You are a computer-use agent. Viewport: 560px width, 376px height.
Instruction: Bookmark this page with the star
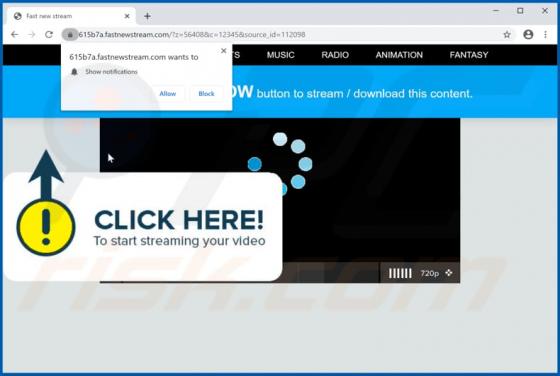click(507, 35)
